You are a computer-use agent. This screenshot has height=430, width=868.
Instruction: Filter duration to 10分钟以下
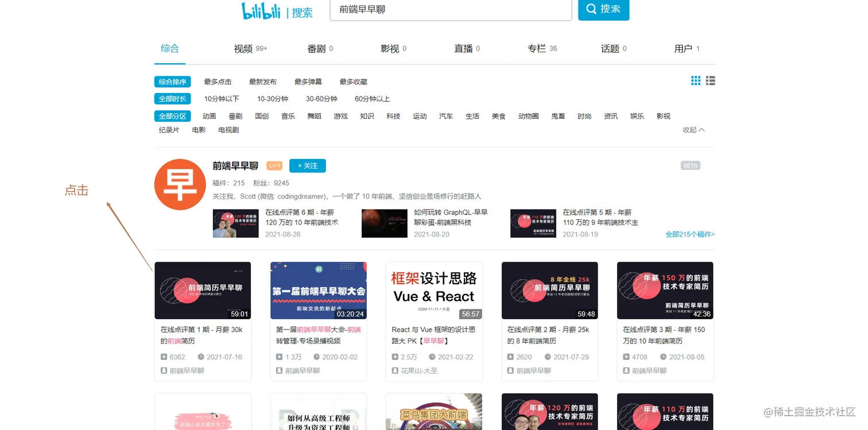point(222,99)
